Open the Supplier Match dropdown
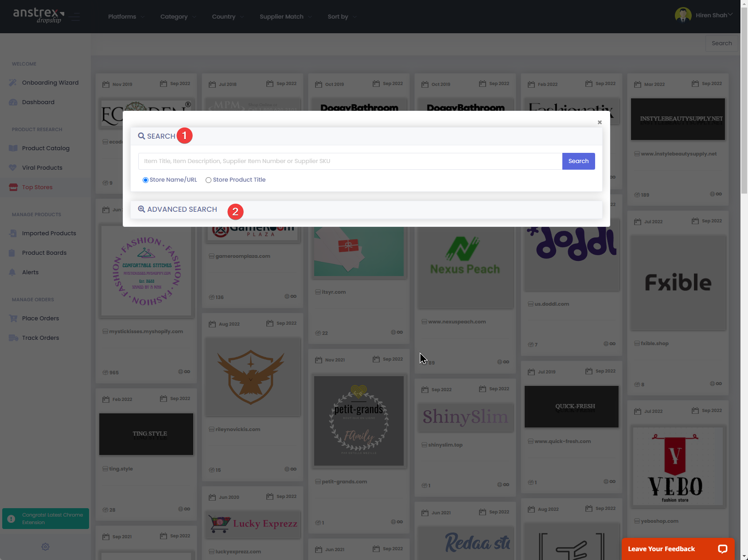 pos(286,17)
